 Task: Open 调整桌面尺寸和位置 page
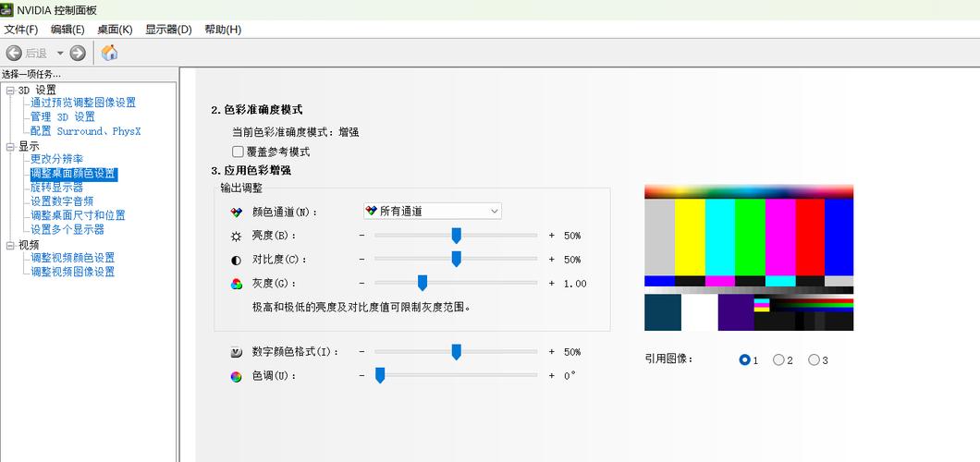click(x=79, y=215)
